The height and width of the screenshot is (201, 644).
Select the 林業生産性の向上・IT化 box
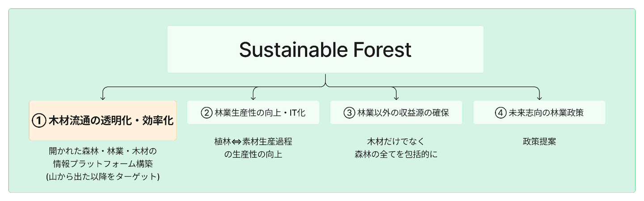pyautogui.click(x=253, y=112)
